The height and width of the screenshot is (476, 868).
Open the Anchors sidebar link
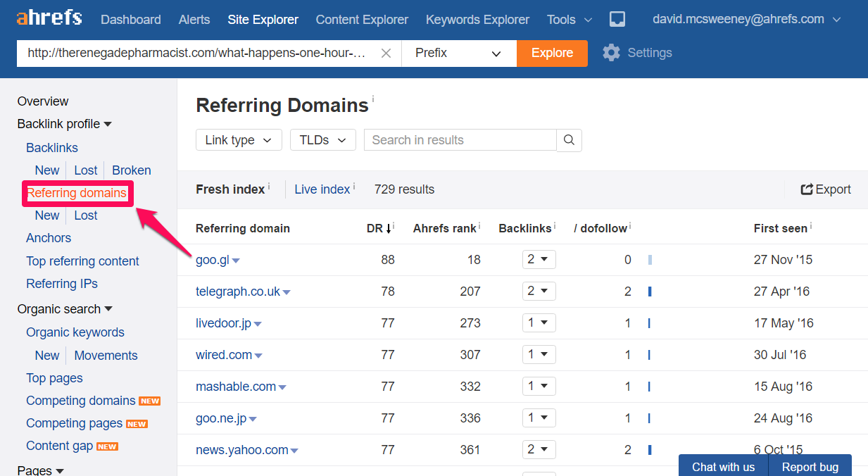(x=49, y=238)
